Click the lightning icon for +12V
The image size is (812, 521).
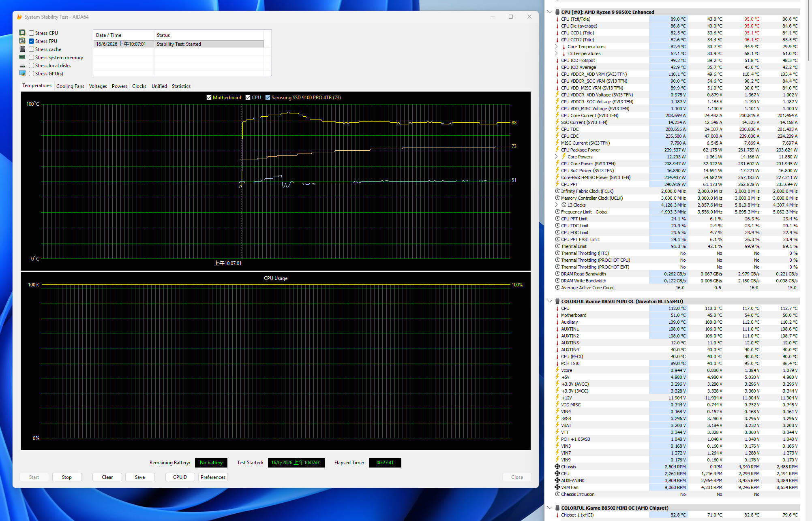pyautogui.click(x=557, y=398)
